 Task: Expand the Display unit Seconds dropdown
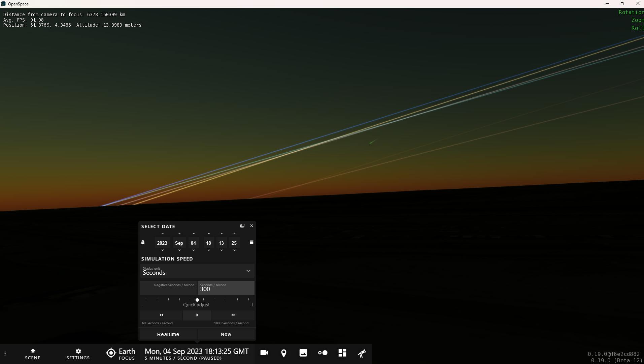(x=197, y=271)
